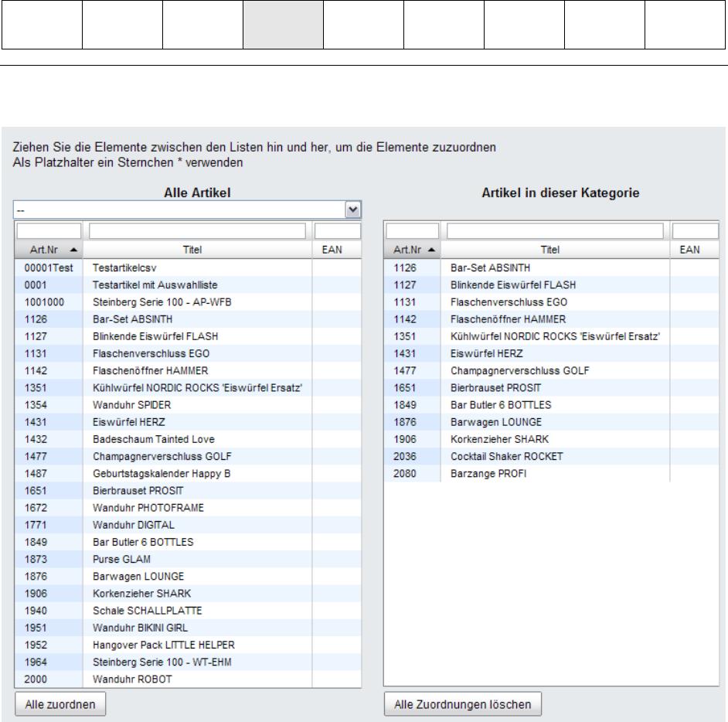
Task: Select Bierbrauset PROSIT in Alle Artikel list
Action: click(188, 491)
